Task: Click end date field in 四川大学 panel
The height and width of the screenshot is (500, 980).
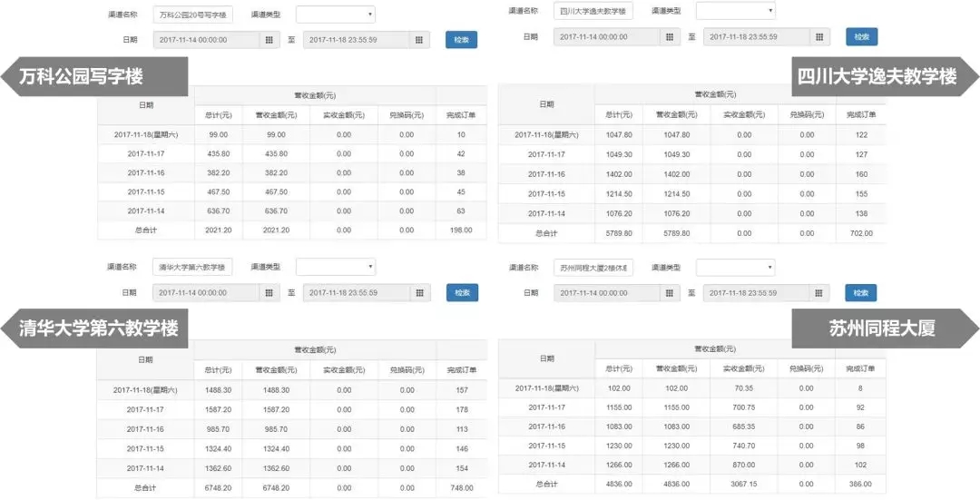Action: pos(757,37)
